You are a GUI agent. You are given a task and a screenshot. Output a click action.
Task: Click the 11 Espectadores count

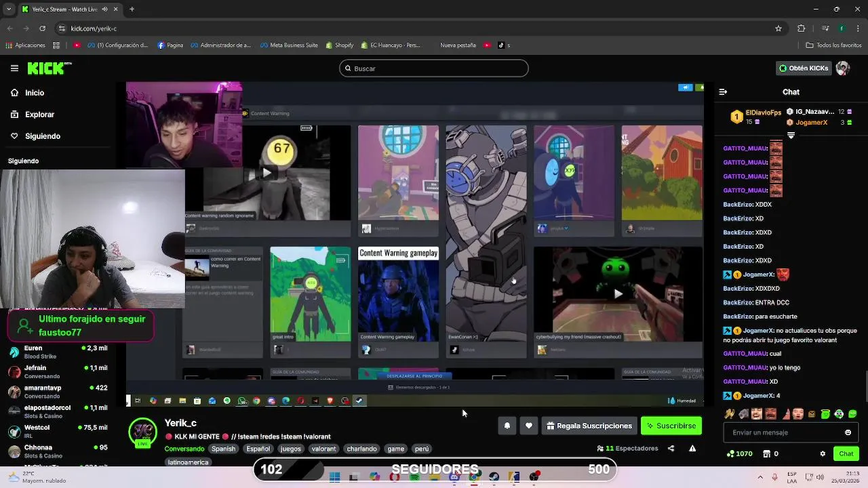point(628,449)
